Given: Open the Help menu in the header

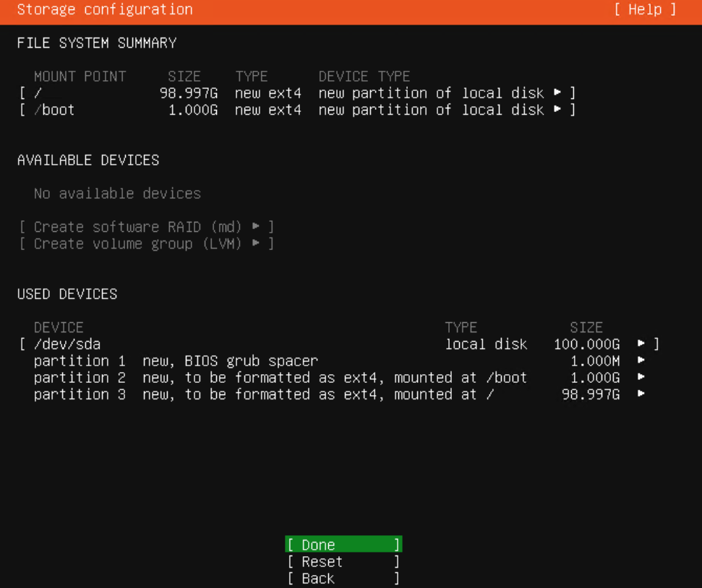Looking at the screenshot, I should tap(645, 9).
